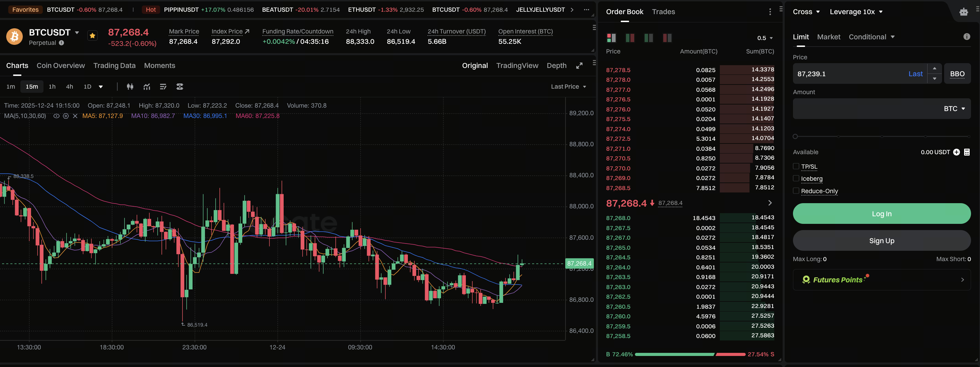Select the 15m chart interval

[32, 87]
